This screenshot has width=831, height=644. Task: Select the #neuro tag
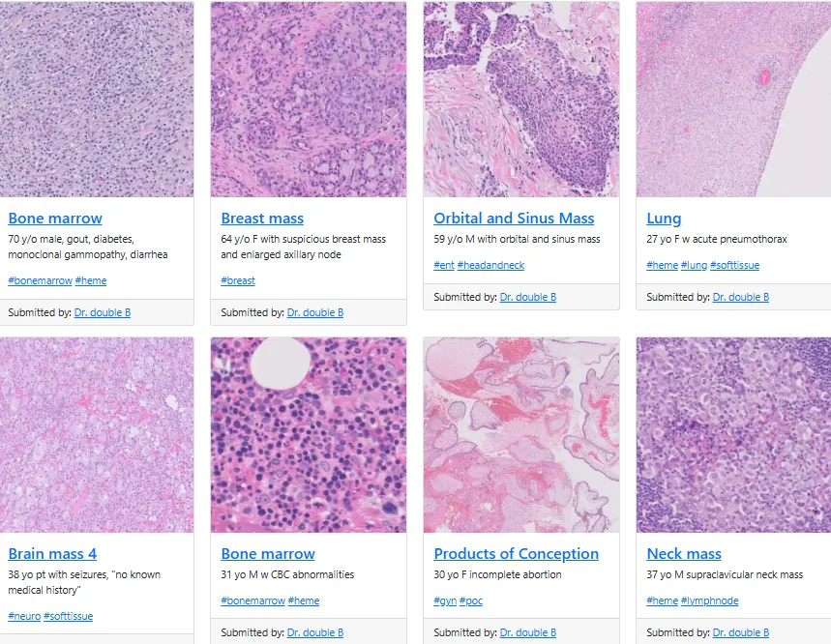(24, 617)
